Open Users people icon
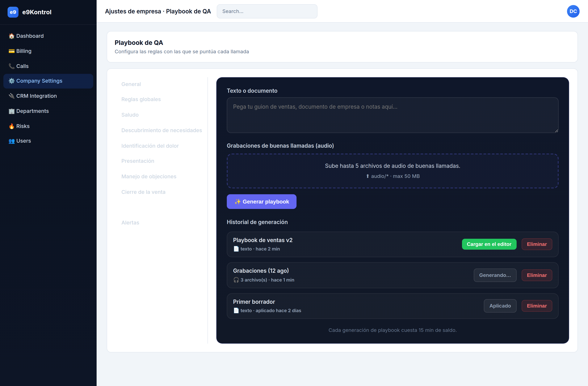Screen dimensions: 588x386 click(x=11, y=141)
